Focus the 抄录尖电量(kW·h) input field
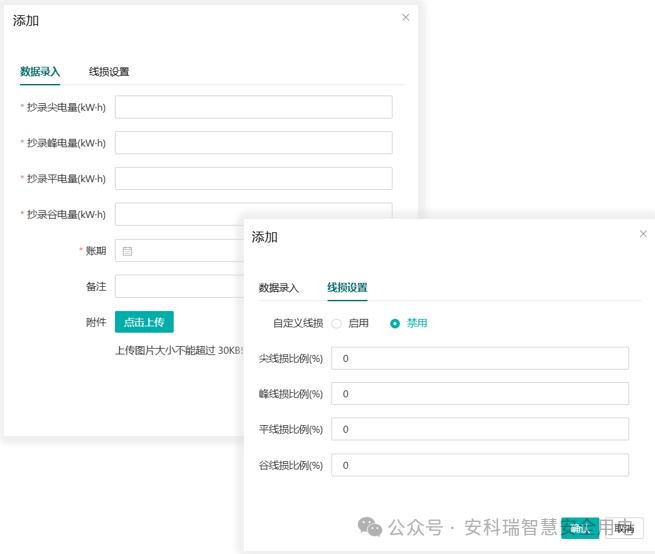Image resolution: width=655 pixels, height=554 pixels. pos(254,107)
